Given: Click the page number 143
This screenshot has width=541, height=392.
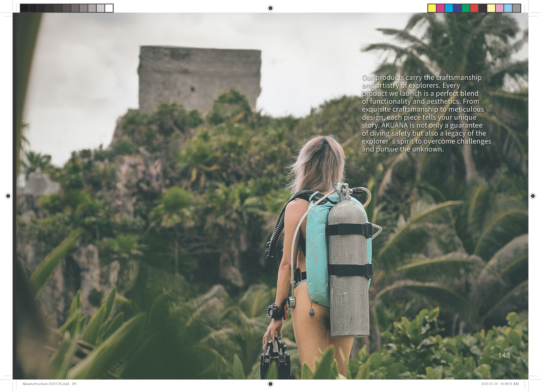Looking at the screenshot, I should click(x=504, y=355).
